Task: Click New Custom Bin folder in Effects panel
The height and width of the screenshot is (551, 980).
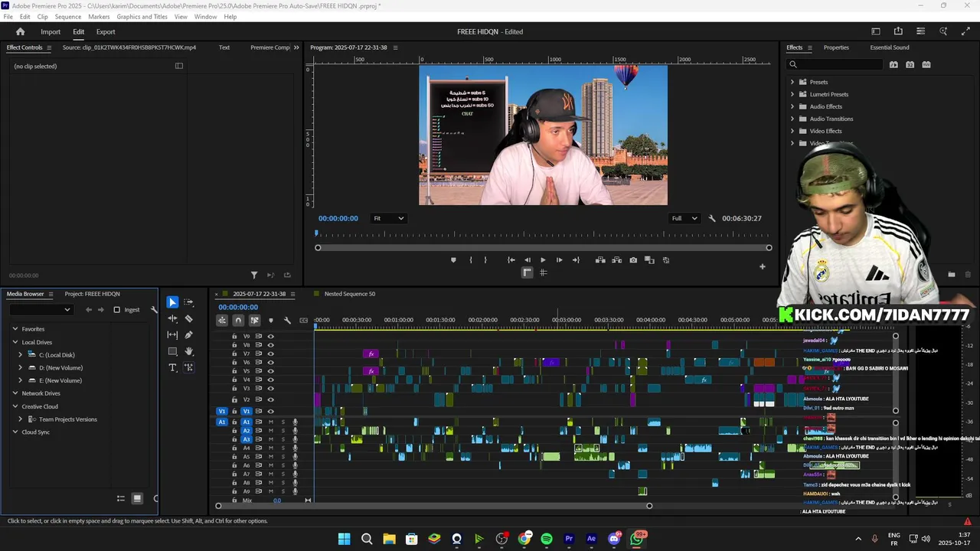Action: coord(951,274)
